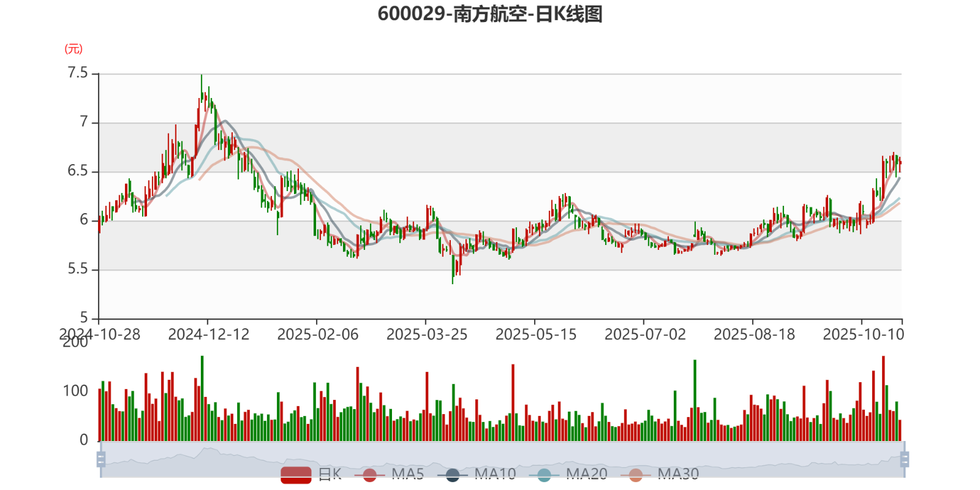
Task: Click the lowest candlestick dipping below 5.5
Action: click(x=453, y=268)
